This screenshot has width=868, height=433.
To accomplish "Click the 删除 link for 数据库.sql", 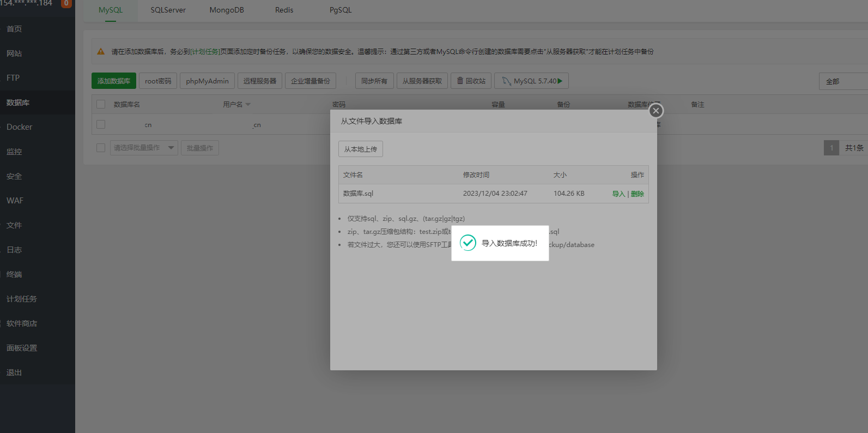I will (638, 194).
